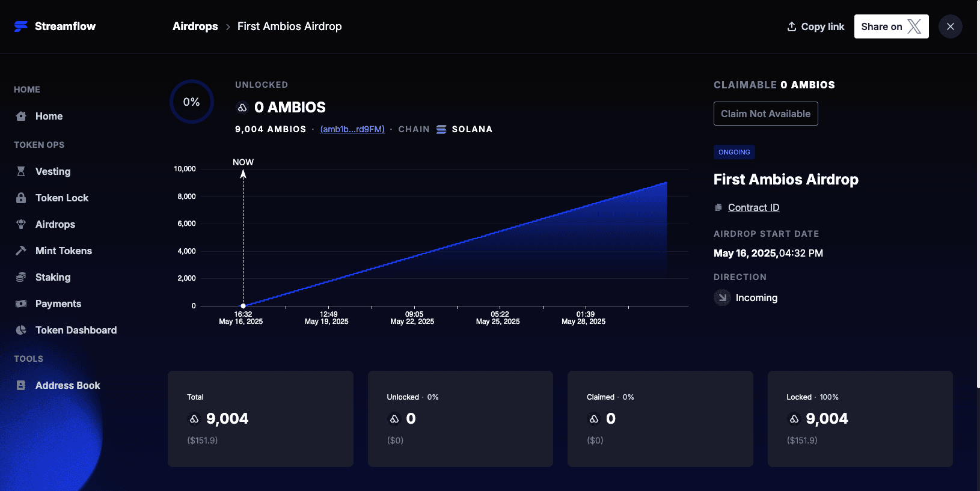
Task: Click the Airdrops breadcrumb link
Action: point(195,26)
